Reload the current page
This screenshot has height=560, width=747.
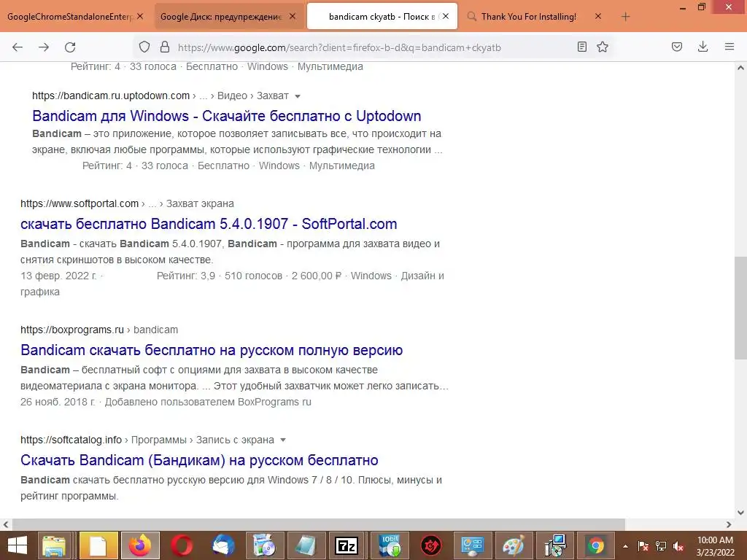70,47
